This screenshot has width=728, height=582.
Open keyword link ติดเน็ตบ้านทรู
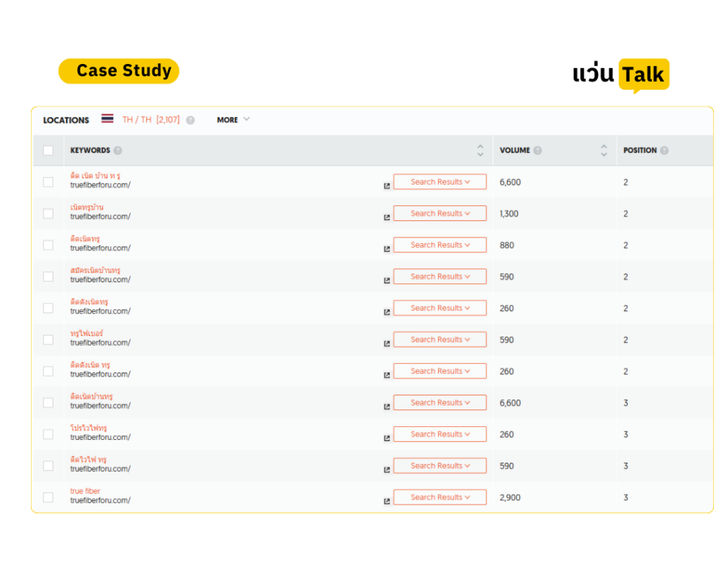[92, 397]
